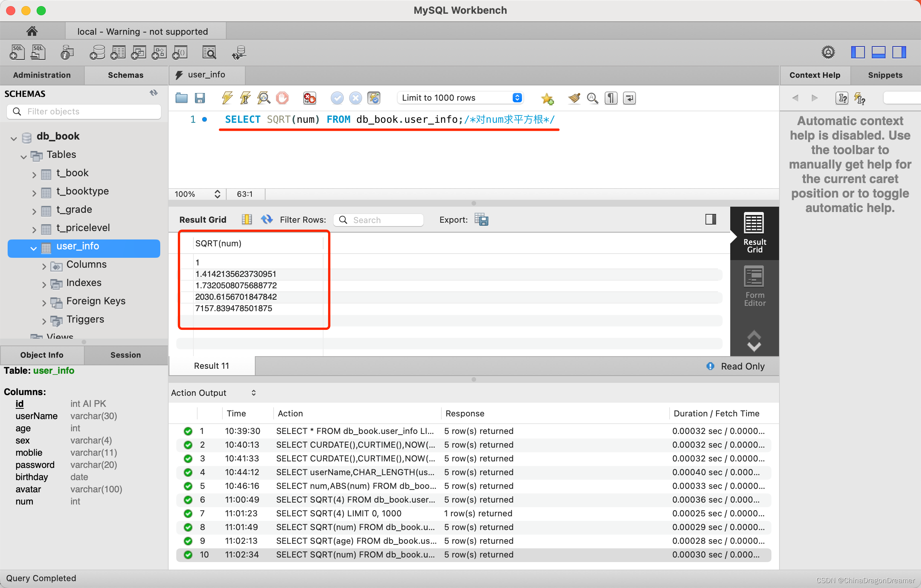
Task: Toggle continue on error option
Action: 309,98
